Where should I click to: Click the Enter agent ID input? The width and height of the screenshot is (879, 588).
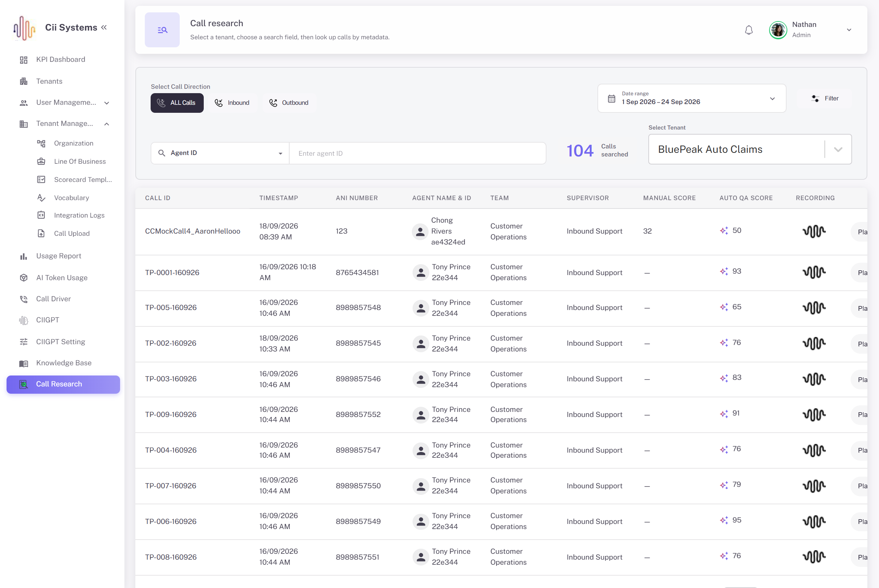point(417,153)
